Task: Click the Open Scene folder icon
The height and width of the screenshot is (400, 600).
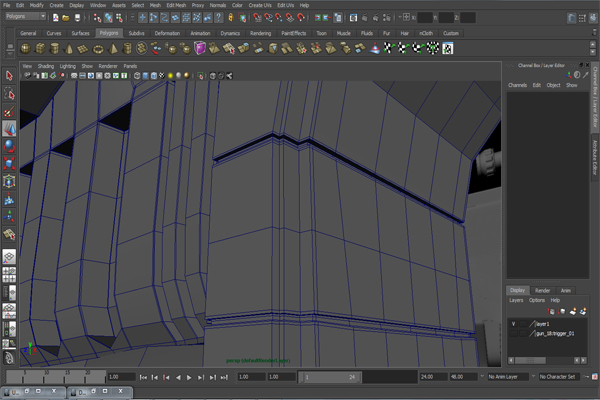Action: pyautogui.click(x=66, y=18)
